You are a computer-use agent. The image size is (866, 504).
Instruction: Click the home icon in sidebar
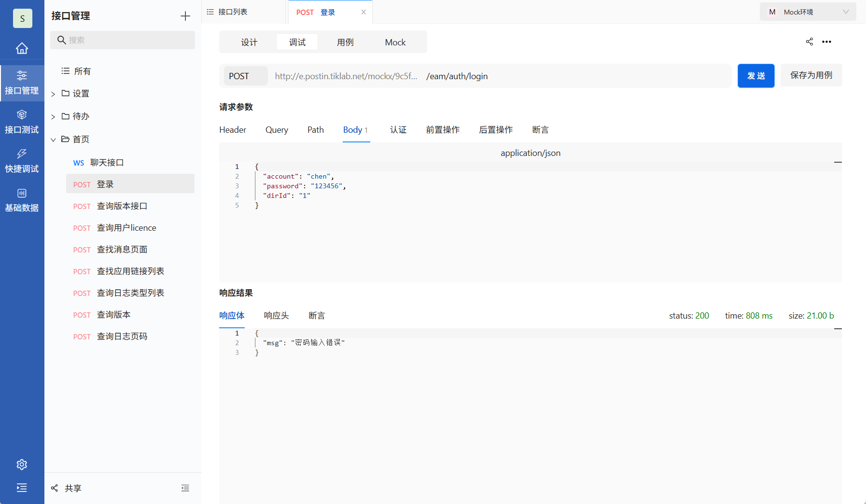point(22,48)
